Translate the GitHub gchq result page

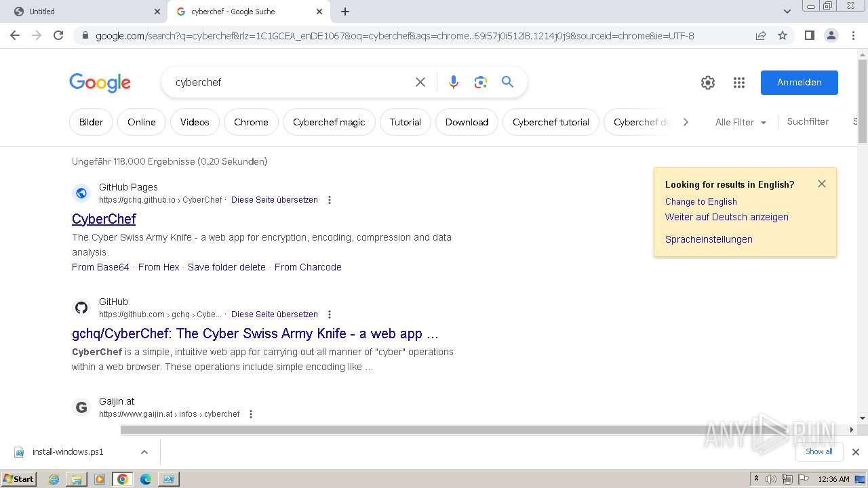click(x=275, y=314)
